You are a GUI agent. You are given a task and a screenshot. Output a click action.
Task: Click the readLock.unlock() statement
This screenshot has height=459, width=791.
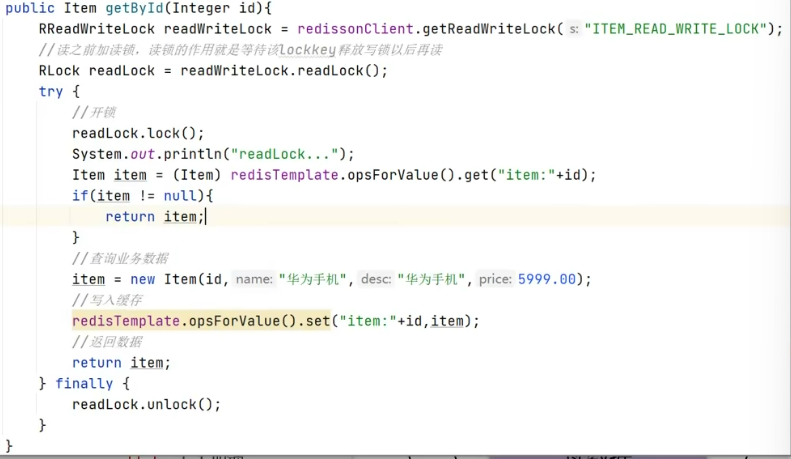(146, 404)
